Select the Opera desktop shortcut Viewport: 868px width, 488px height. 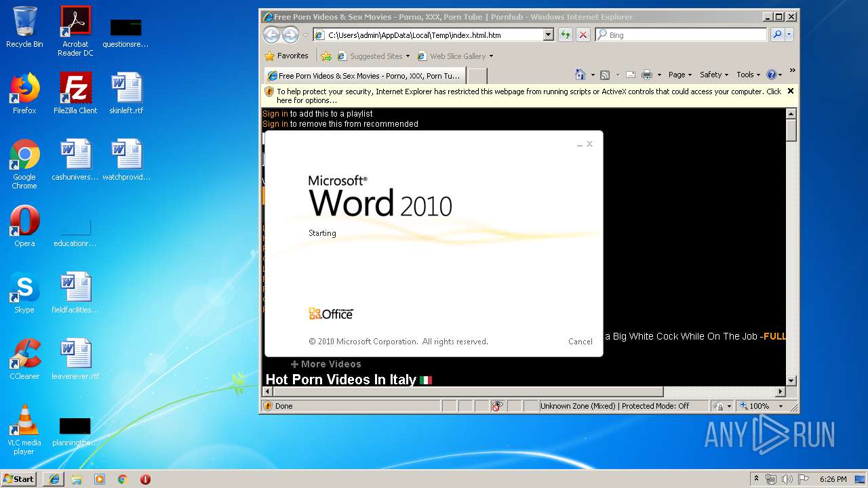pyautogui.click(x=24, y=226)
